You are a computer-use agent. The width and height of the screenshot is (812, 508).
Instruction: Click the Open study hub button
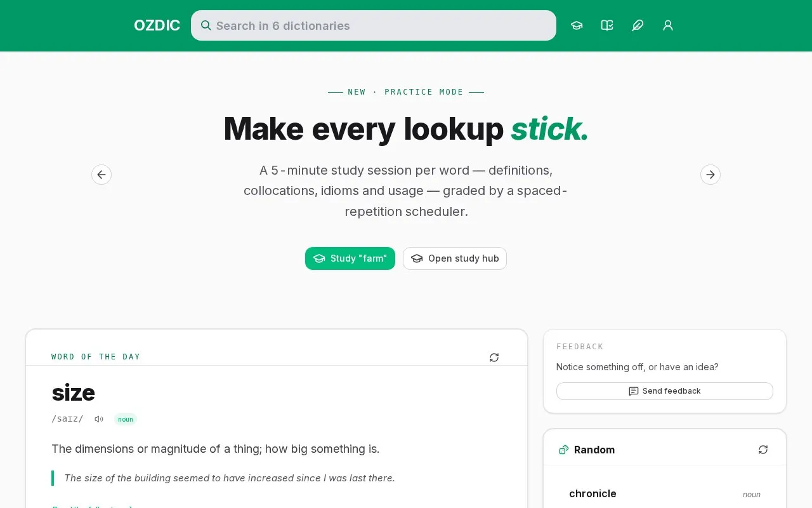455,258
